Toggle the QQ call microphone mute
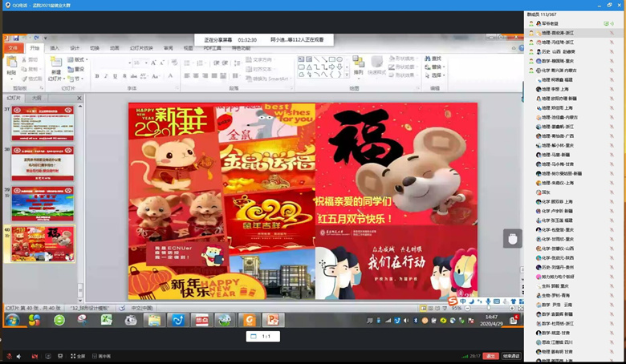Screen dimensions: 626x364 coord(9,356)
